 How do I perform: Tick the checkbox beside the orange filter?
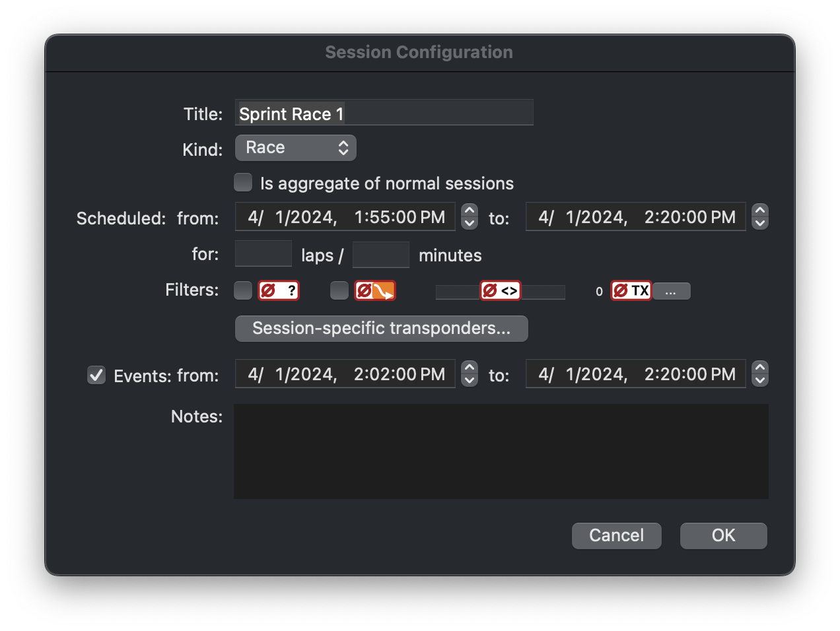coord(339,290)
